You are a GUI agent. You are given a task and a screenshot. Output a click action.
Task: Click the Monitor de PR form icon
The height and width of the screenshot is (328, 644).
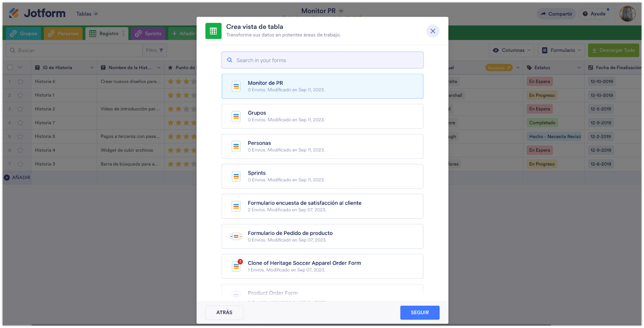[236, 86]
